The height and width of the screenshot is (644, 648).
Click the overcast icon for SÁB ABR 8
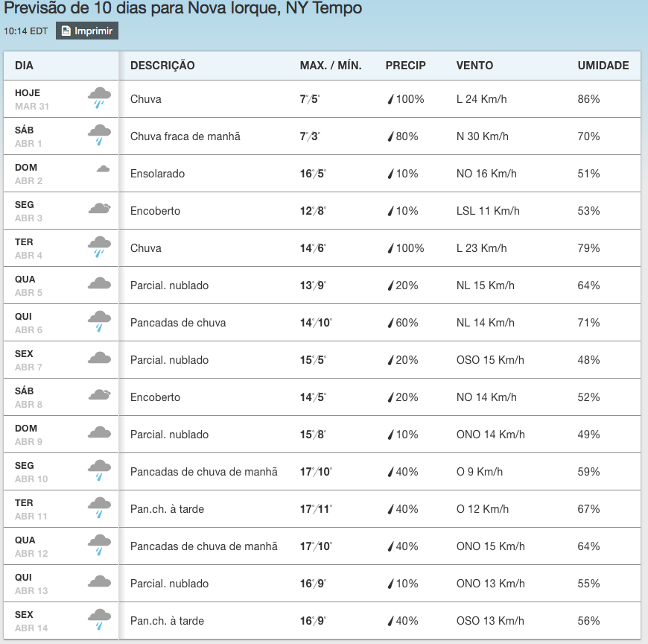point(100,394)
